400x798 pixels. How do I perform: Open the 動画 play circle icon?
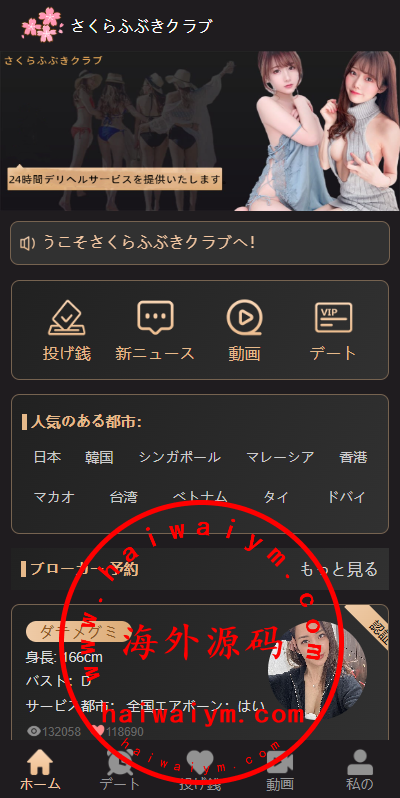[244, 318]
